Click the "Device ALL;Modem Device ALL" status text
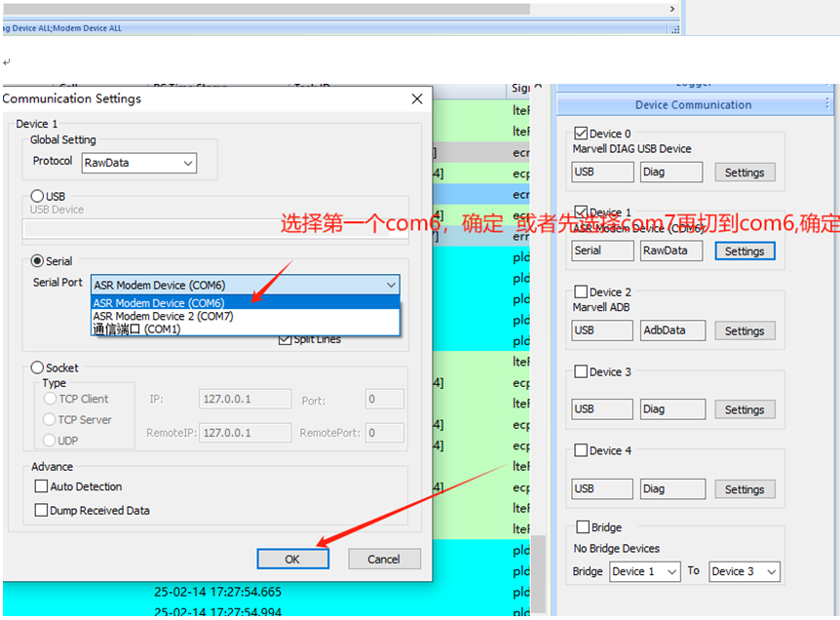 67,28
